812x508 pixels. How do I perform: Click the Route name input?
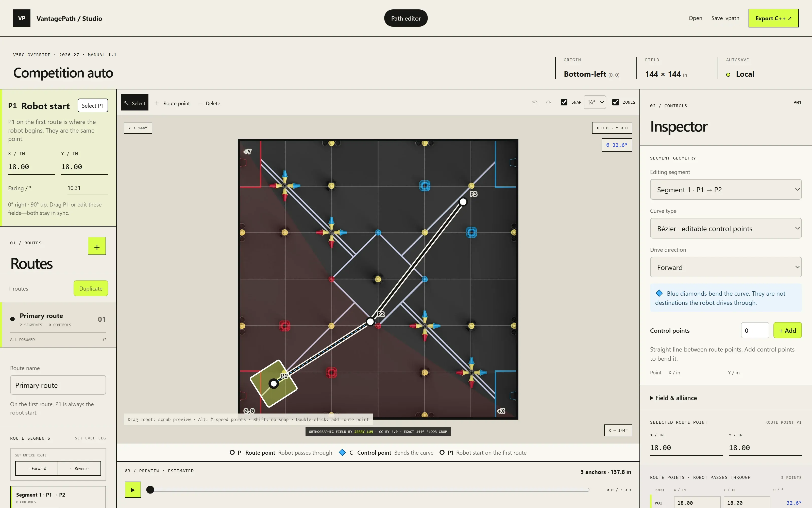(58, 385)
